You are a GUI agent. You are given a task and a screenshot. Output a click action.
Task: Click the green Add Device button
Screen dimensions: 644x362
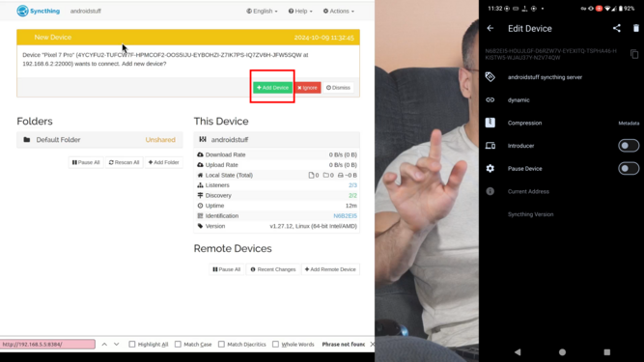[272, 88]
